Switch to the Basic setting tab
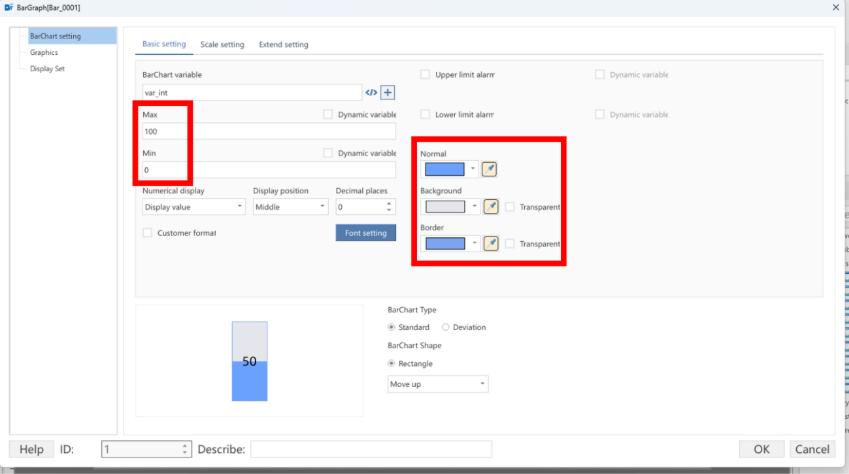This screenshot has height=474, width=849. [x=164, y=44]
